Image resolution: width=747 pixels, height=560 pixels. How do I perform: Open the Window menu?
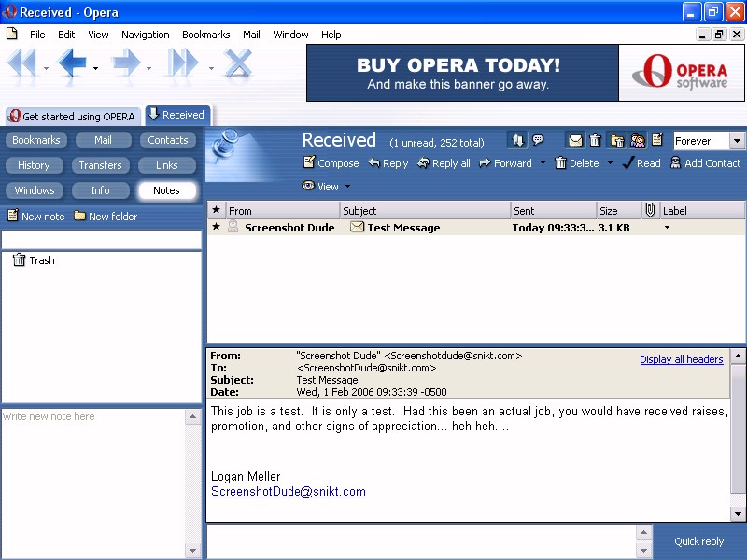(x=290, y=35)
